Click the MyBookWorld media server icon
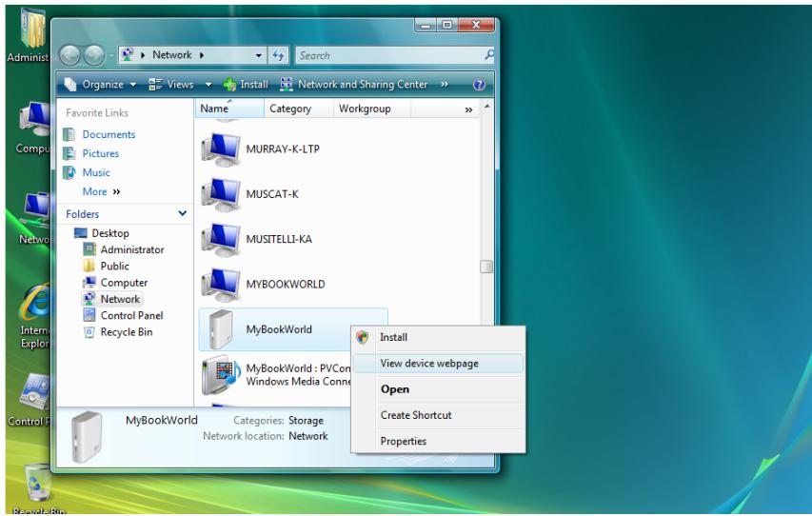Viewport: 812px width, 516px height. click(221, 374)
